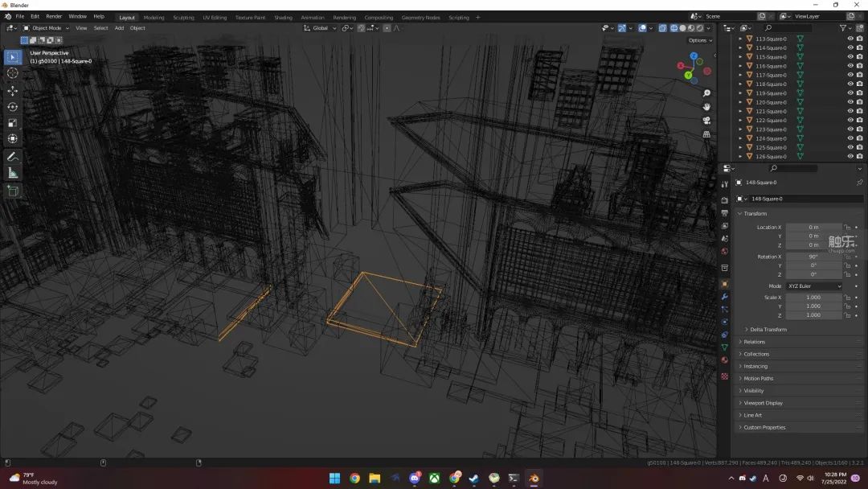This screenshot has width=868, height=489.
Task: Open the XYZ Euler rotation mode dropdown
Action: [x=813, y=286]
